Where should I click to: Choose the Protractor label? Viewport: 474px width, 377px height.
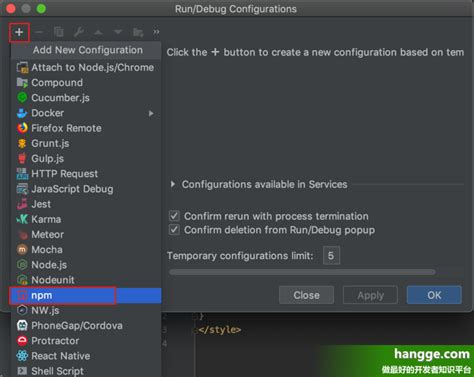click(x=55, y=341)
